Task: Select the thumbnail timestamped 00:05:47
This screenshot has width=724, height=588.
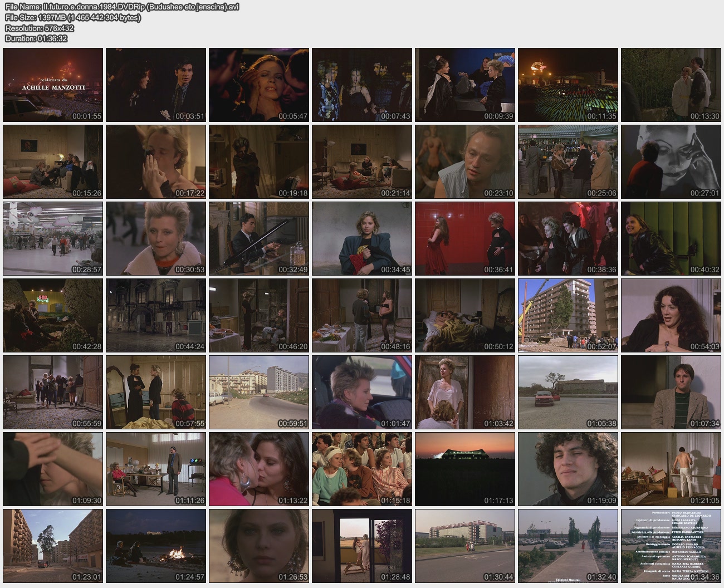Action: (x=259, y=85)
